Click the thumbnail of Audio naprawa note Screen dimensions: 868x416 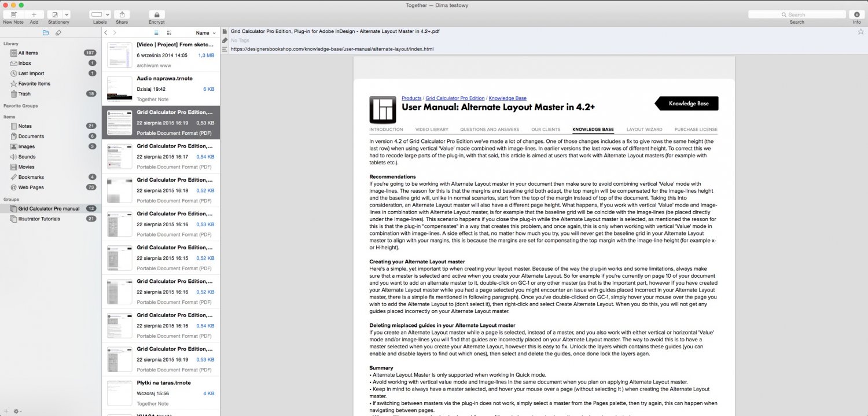[x=119, y=89]
